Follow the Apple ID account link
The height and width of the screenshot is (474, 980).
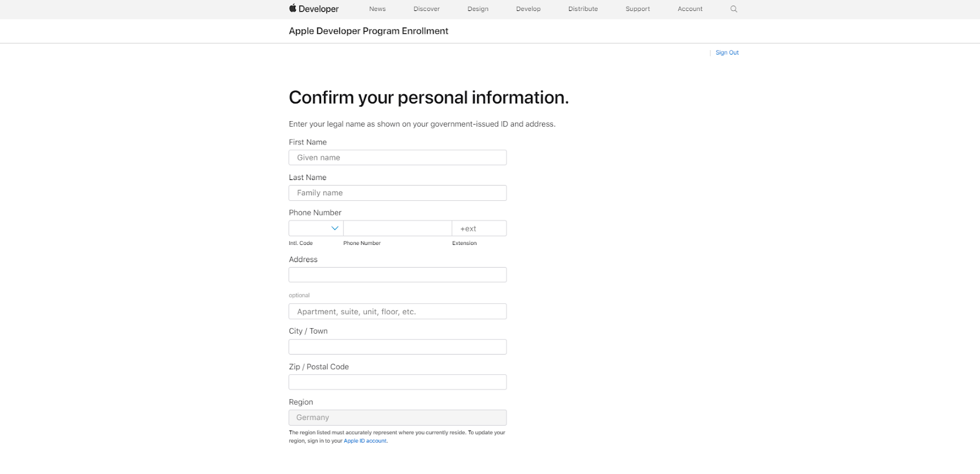pos(365,441)
